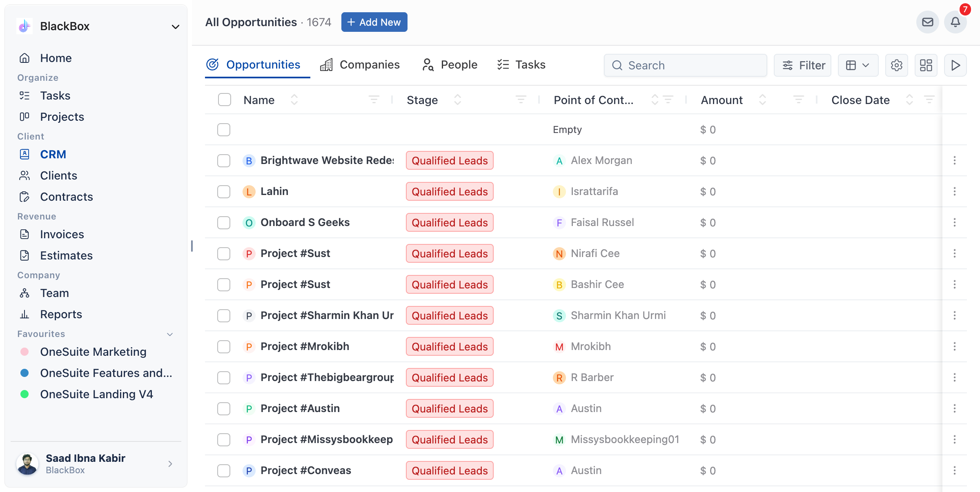This screenshot has height=492, width=980.
Task: Open Team page in sidebar
Action: tap(54, 293)
